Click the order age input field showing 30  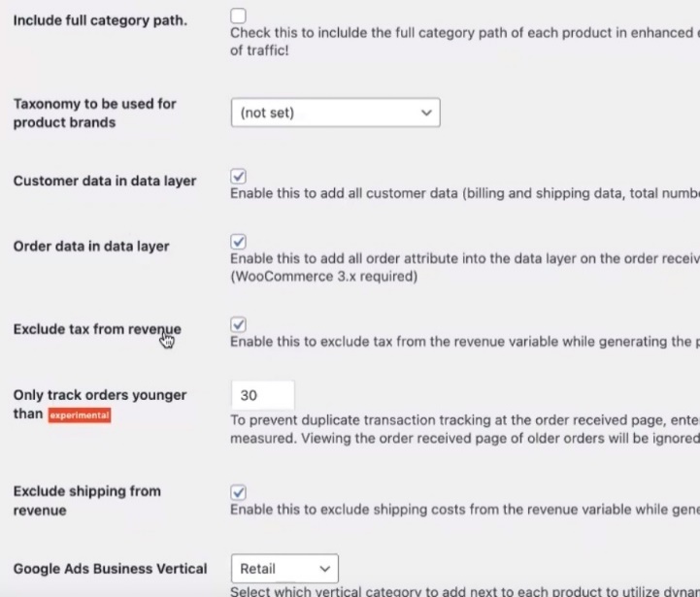point(263,395)
